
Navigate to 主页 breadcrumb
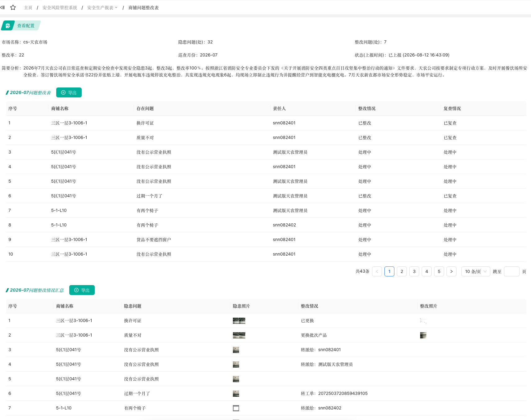(x=28, y=8)
